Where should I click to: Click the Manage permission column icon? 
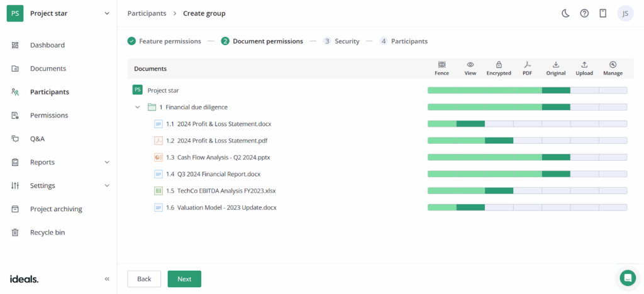coord(613,65)
